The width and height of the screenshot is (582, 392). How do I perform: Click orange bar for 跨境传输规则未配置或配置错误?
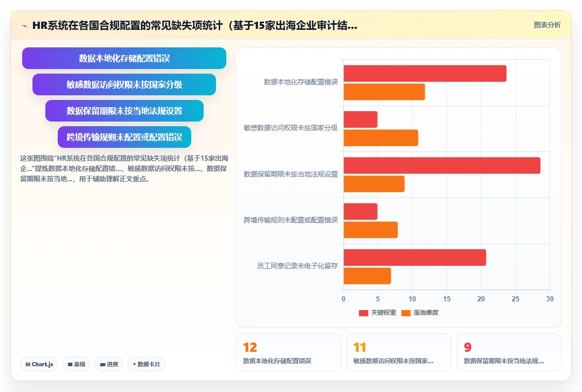tap(371, 230)
